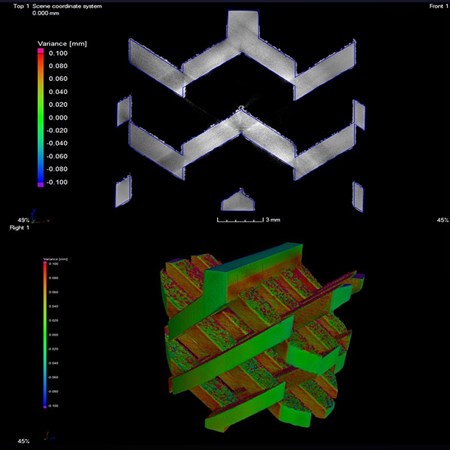This screenshot has width=450, height=450.
Task: Select "-0.060" value in large legend
Action: click(57, 156)
